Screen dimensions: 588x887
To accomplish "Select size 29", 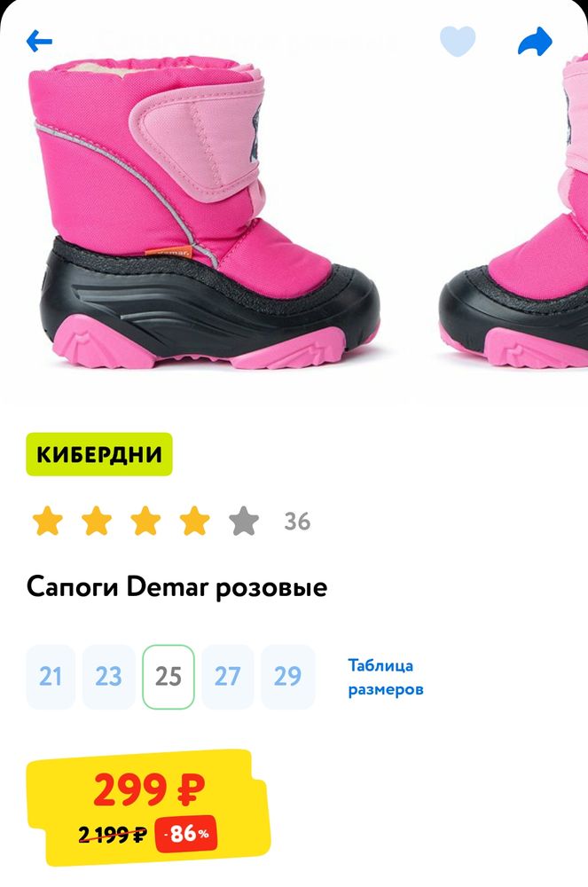I will point(287,677).
